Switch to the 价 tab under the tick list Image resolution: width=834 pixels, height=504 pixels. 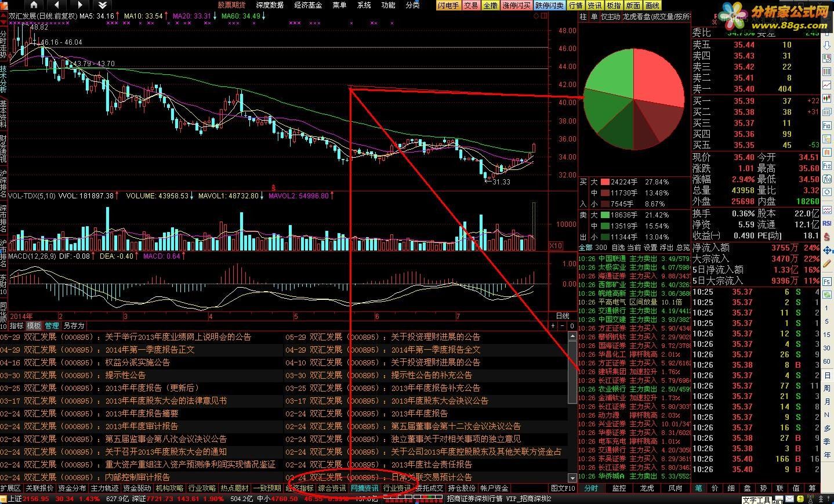pyautogui.click(x=715, y=488)
